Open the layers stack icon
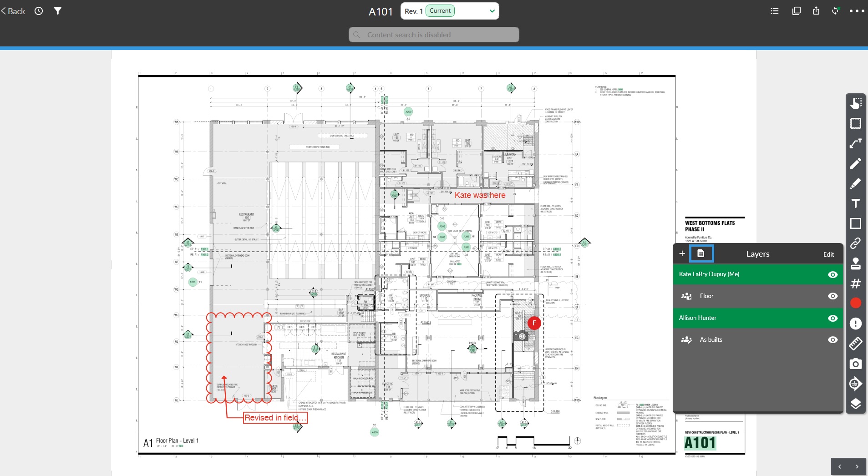 tap(855, 404)
